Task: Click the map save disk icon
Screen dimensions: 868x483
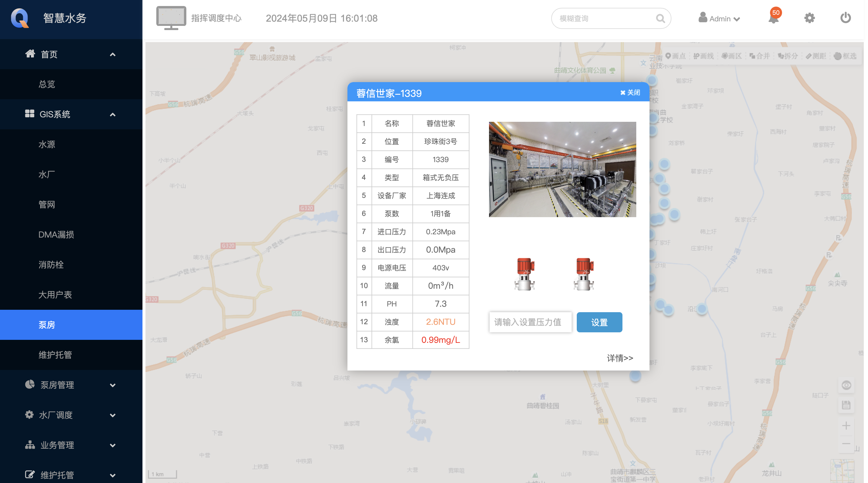Action: coord(846,405)
